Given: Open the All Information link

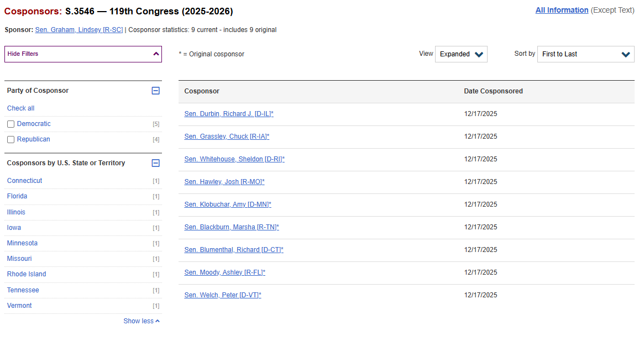Looking at the screenshot, I should [562, 10].
